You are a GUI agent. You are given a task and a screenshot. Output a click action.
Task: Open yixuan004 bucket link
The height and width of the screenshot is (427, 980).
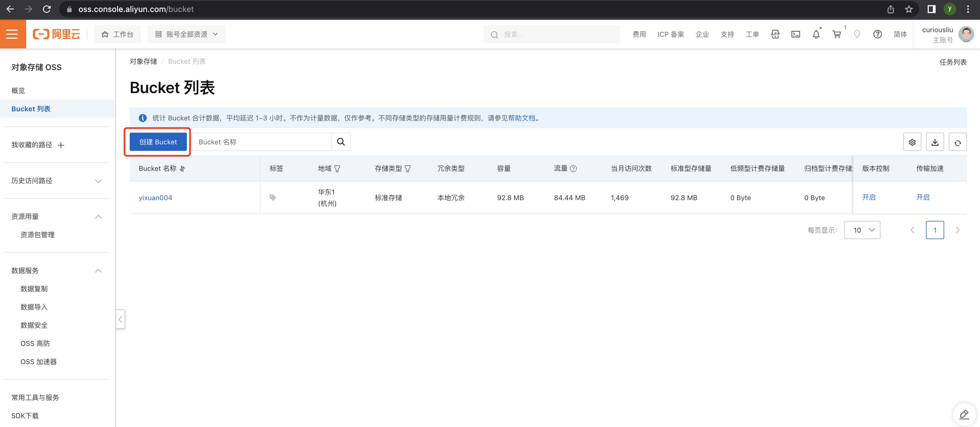point(155,197)
